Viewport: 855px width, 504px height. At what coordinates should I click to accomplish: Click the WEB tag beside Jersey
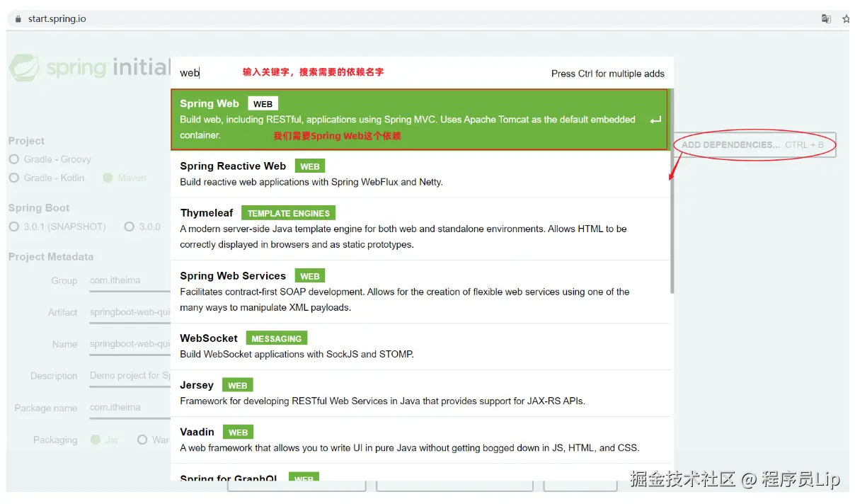coord(238,385)
